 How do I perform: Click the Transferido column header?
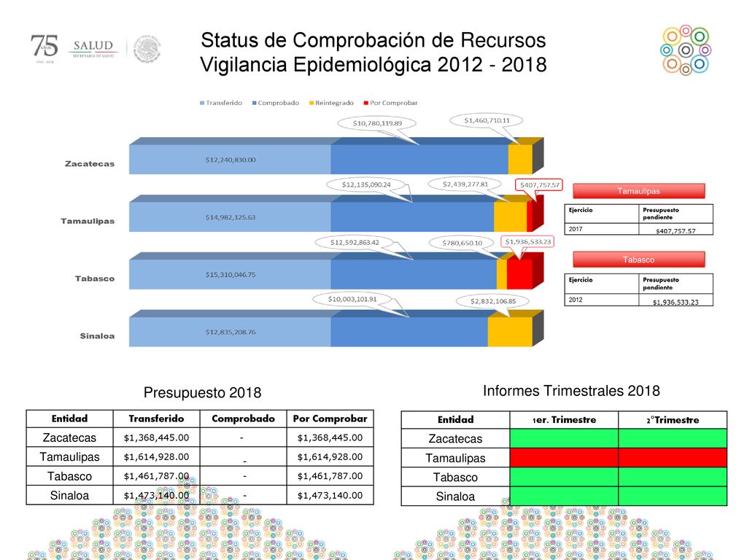pos(156,419)
